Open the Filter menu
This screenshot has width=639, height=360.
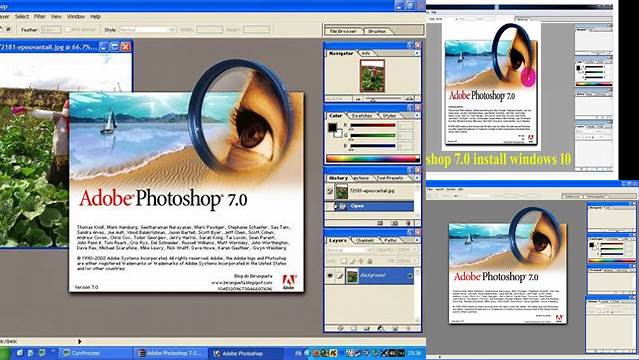point(40,16)
